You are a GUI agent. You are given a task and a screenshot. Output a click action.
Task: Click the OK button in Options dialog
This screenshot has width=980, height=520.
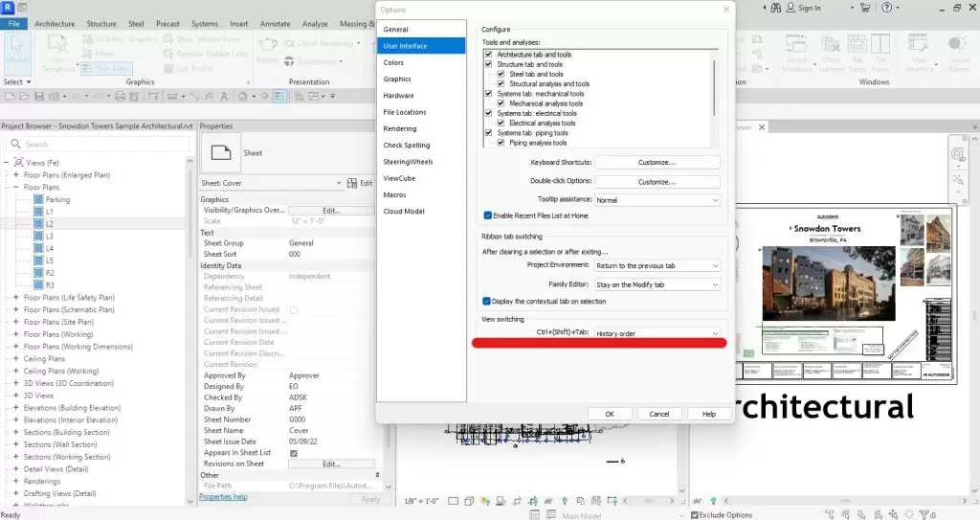(609, 414)
